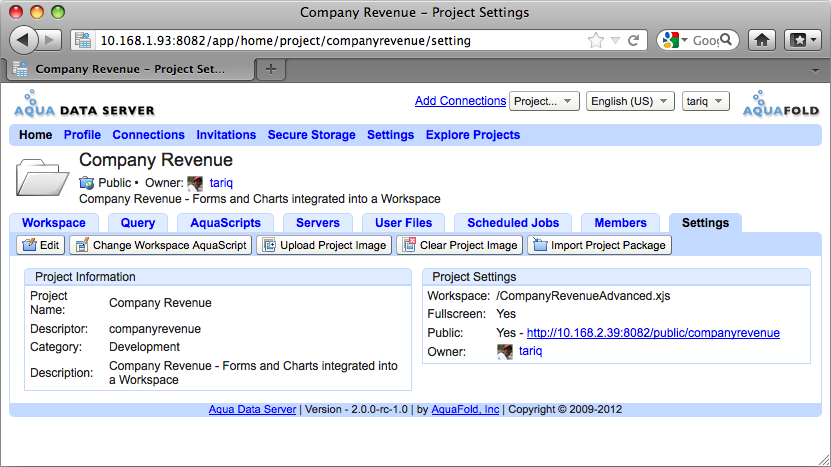This screenshot has height=467, width=831.
Task: Reload the page using the refresh icon
Action: (x=633, y=41)
